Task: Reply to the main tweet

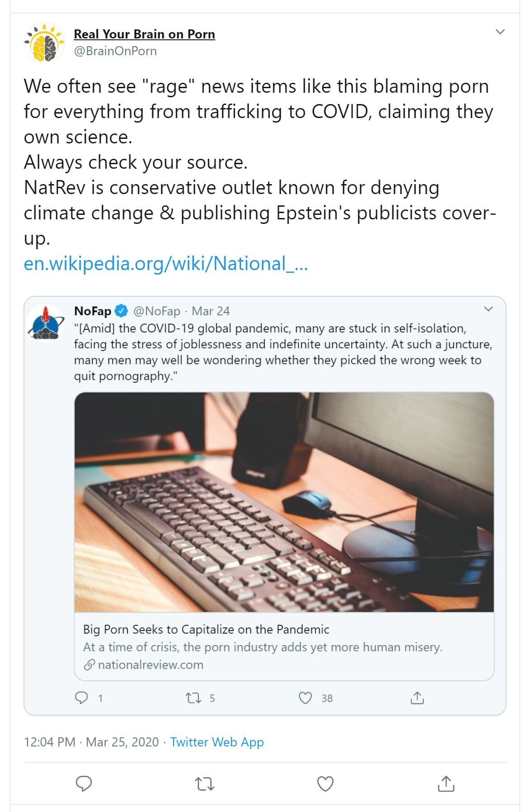Action: pyautogui.click(x=84, y=783)
